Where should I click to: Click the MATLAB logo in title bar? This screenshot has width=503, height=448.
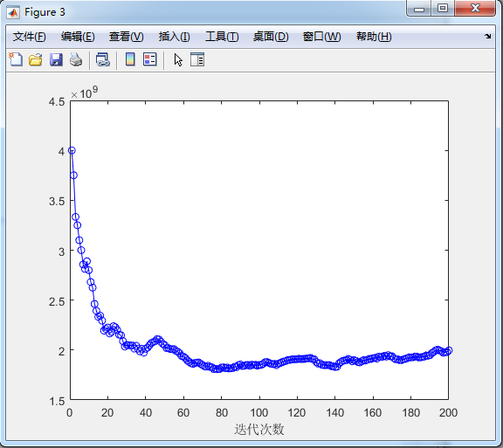point(13,12)
